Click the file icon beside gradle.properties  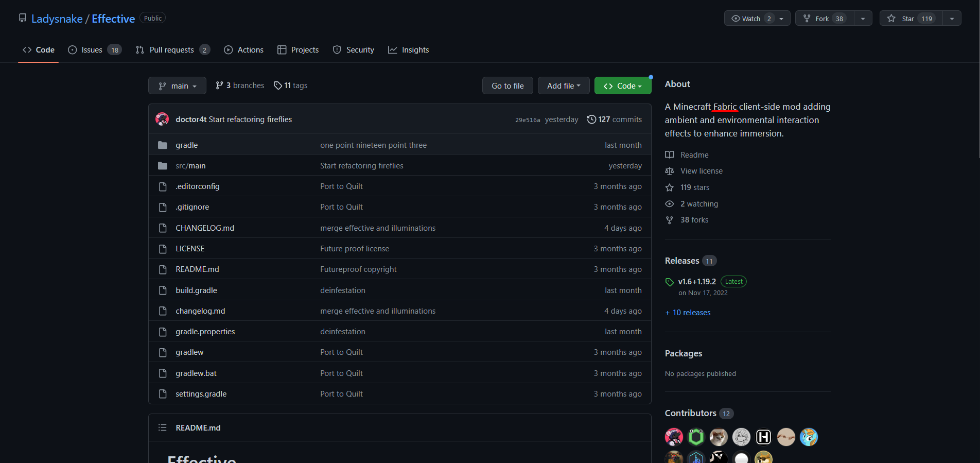[163, 332]
